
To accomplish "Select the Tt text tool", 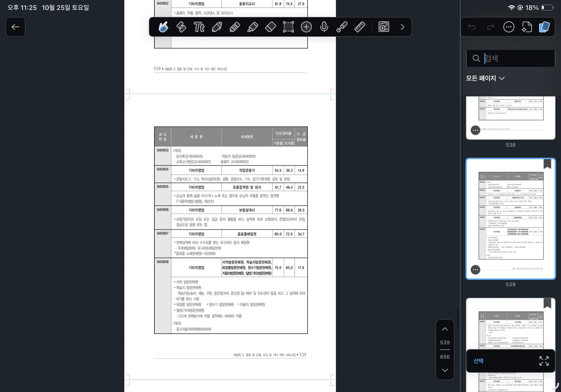I will 199,27.
